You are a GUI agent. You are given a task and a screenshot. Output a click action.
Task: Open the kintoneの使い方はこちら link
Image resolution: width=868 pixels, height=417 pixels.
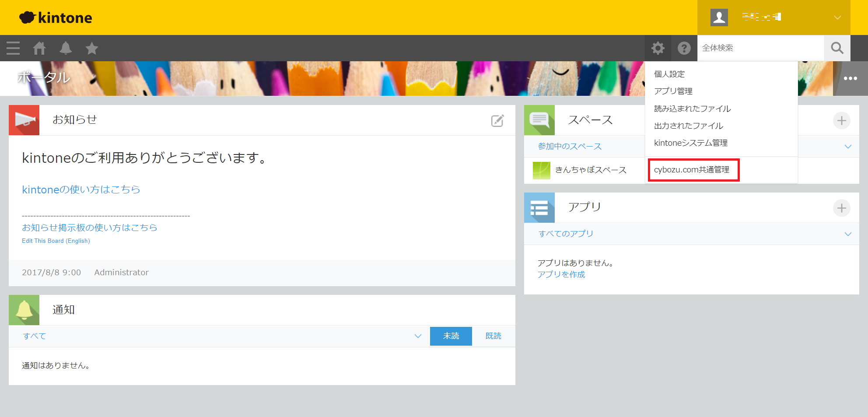click(81, 189)
